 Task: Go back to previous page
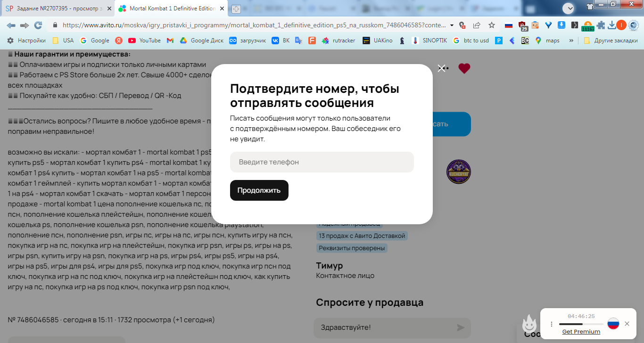click(x=11, y=25)
